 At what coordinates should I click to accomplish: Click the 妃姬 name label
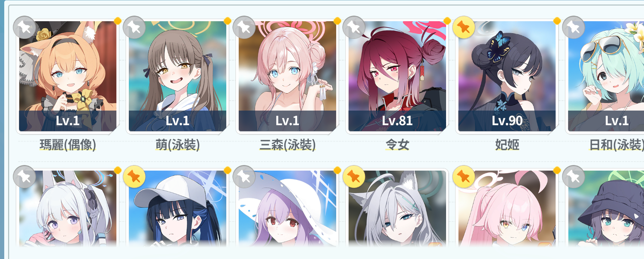(507, 145)
